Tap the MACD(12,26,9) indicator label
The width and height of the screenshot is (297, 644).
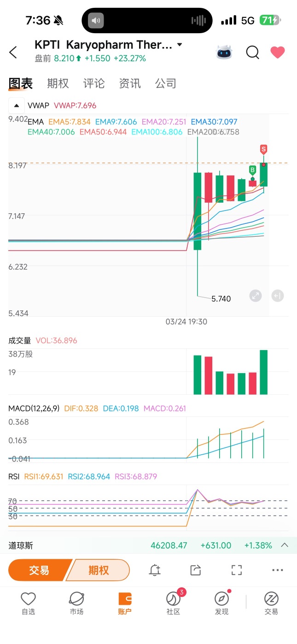tap(34, 409)
